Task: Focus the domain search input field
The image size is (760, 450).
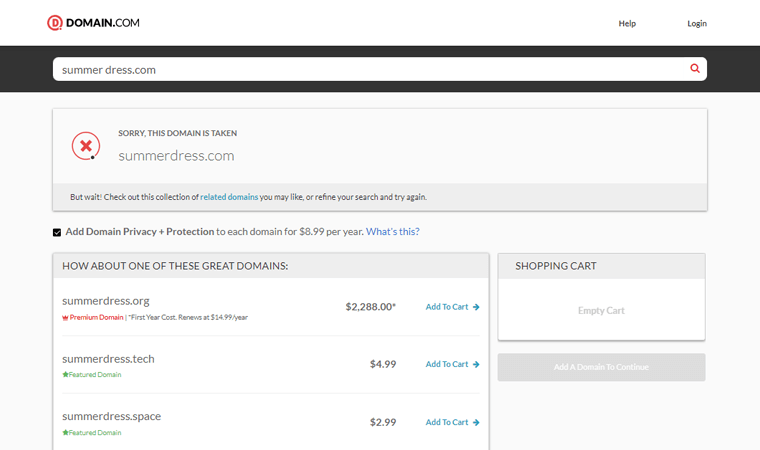Action: click(370, 69)
